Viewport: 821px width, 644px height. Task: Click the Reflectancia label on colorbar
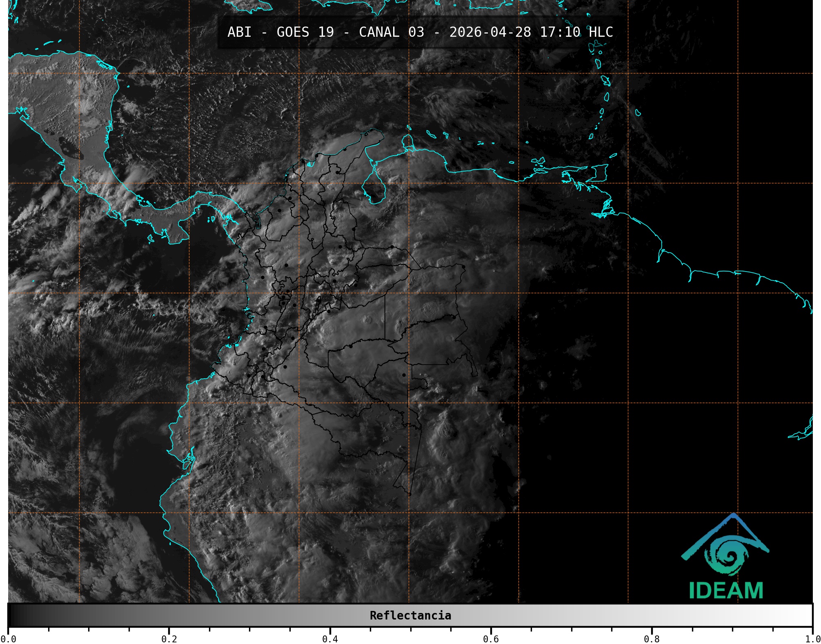tap(410, 615)
